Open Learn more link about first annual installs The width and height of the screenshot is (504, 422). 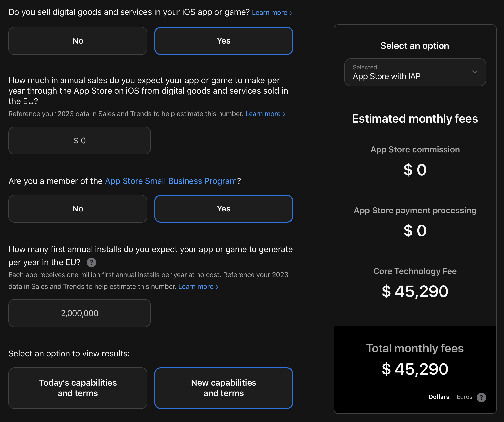click(198, 287)
